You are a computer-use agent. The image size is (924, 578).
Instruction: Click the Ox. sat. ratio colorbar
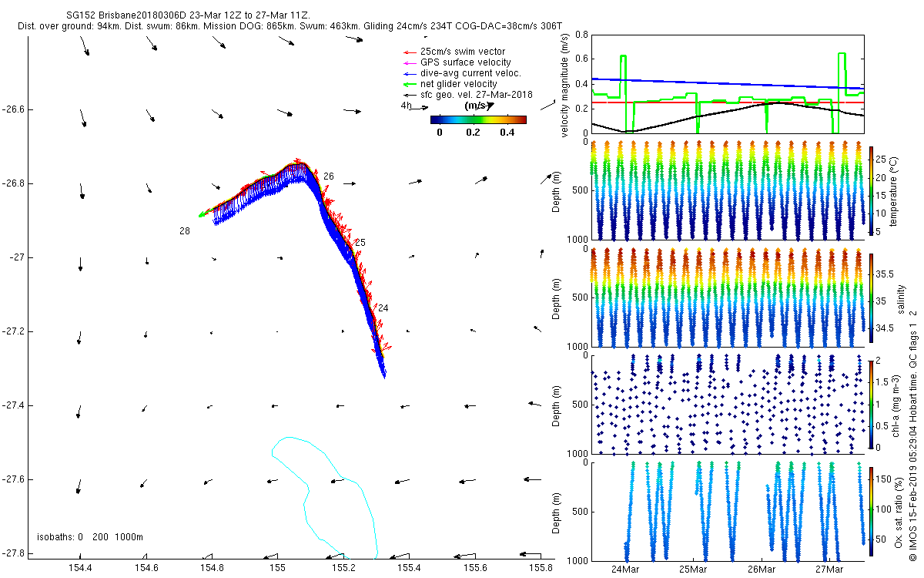tap(871, 510)
